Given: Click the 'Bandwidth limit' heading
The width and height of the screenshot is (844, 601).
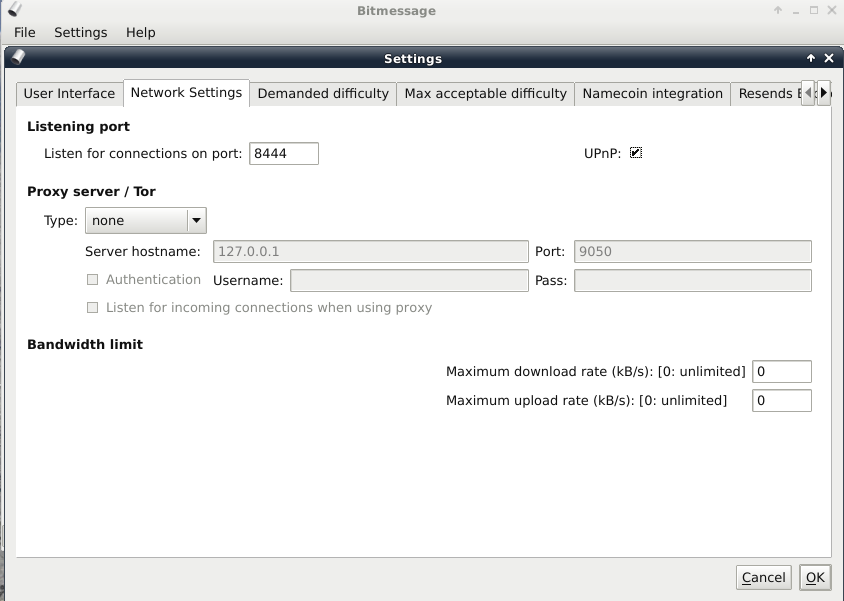Looking at the screenshot, I should click(x=85, y=344).
